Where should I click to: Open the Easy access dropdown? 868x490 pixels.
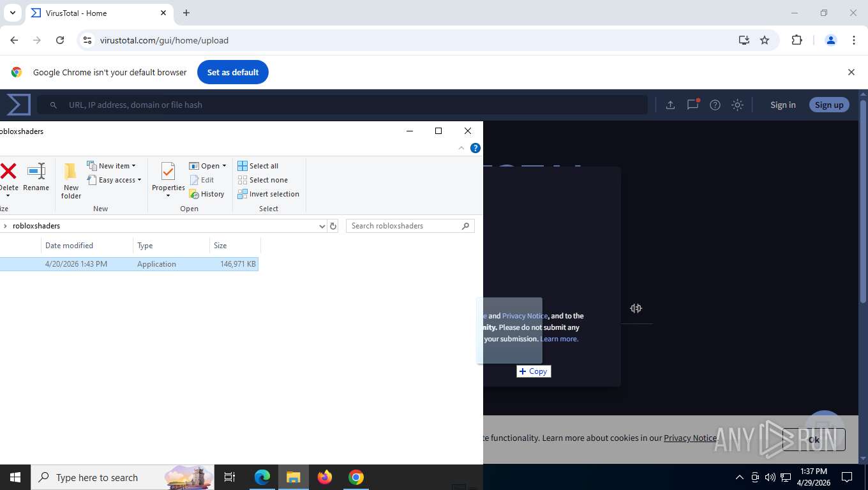click(114, 180)
